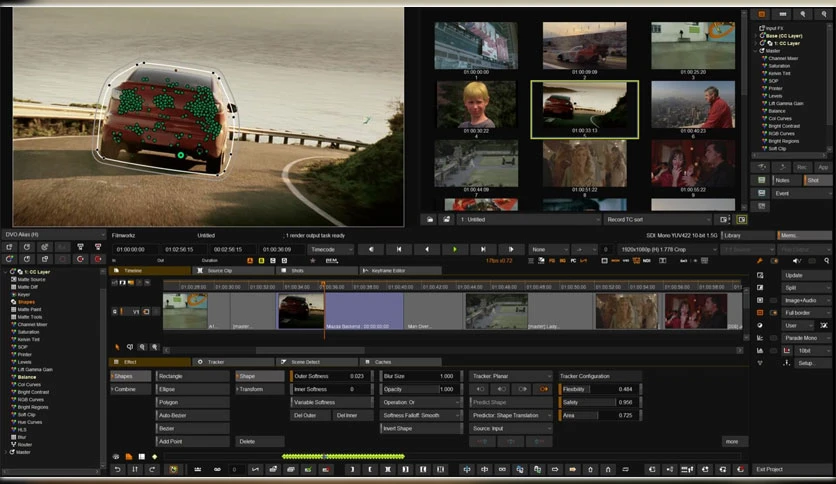The image size is (836, 484).
Task: Jump to the next cut in transport controls
Action: click(x=483, y=249)
